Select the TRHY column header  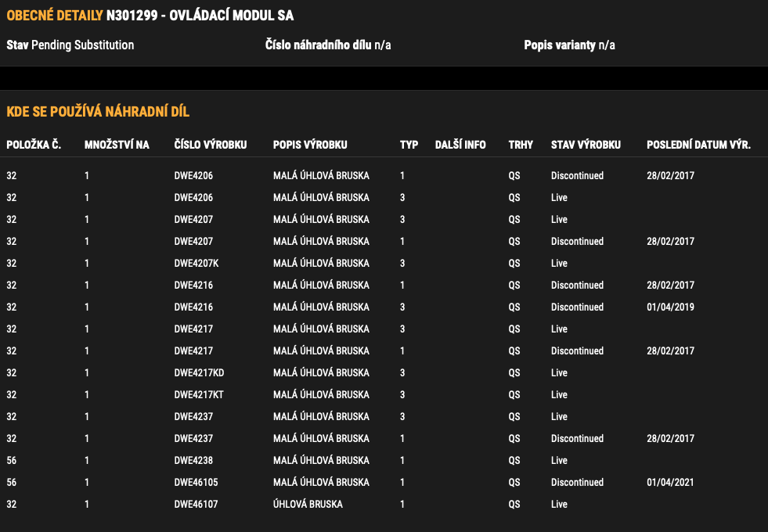click(x=521, y=145)
